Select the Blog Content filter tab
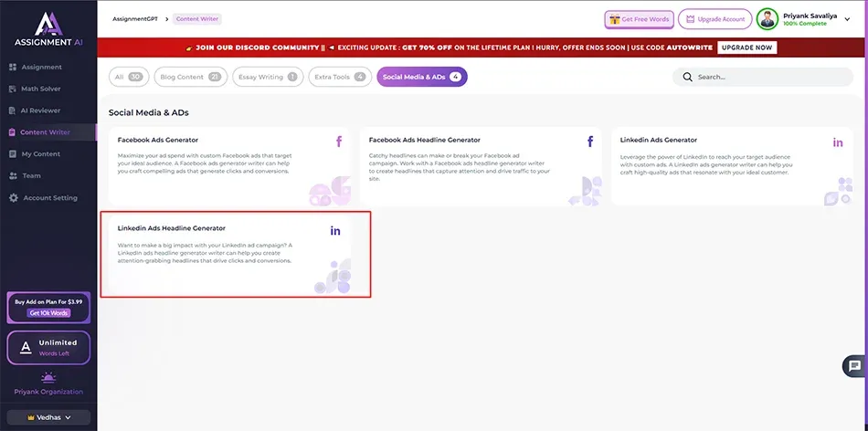868x431 pixels. 189,78
